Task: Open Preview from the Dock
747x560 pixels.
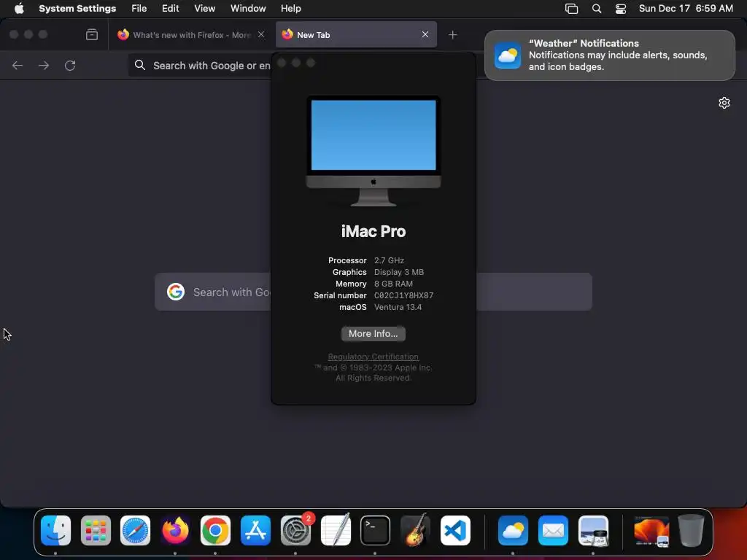Action: tap(593, 531)
